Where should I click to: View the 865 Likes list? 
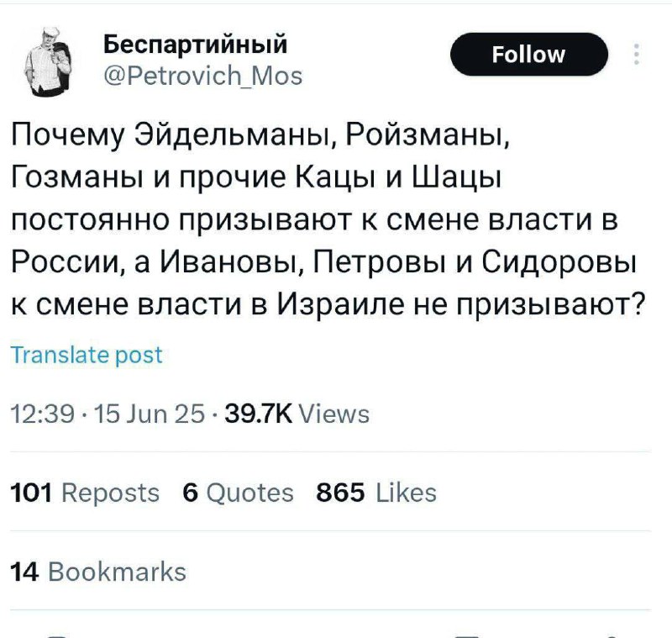pos(376,492)
